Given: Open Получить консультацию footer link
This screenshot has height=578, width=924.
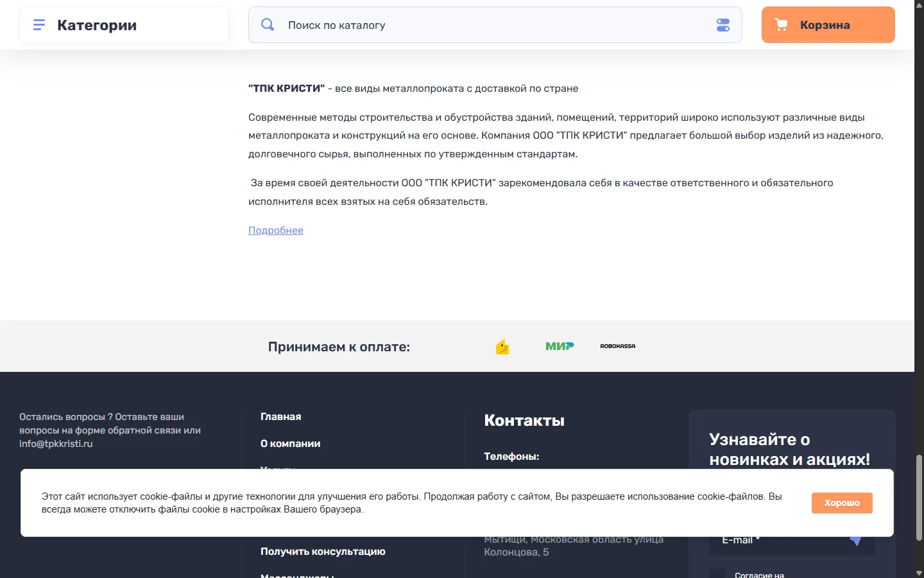Looking at the screenshot, I should click(323, 552).
